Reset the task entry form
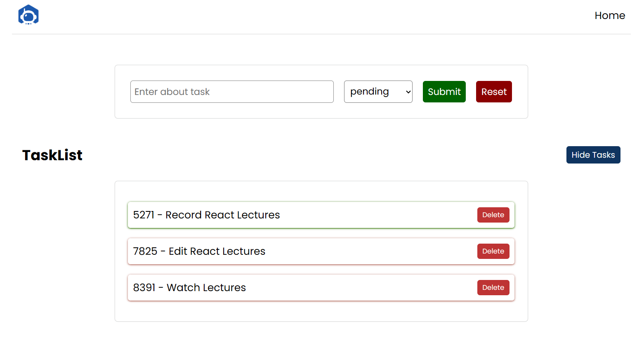This screenshot has height=339, width=644. coord(493,92)
